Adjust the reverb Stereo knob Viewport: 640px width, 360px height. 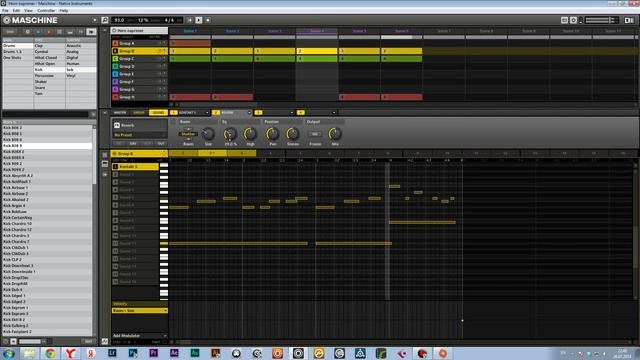click(x=292, y=133)
